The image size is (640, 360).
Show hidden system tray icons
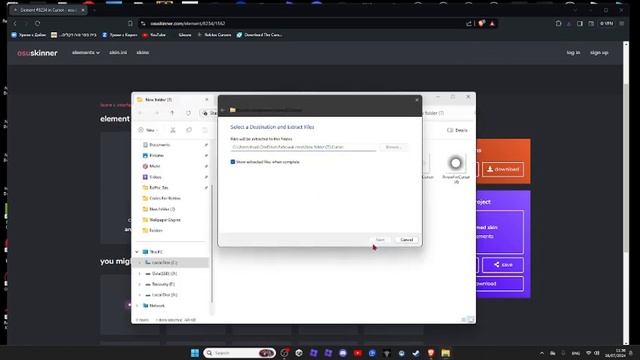coord(542,353)
